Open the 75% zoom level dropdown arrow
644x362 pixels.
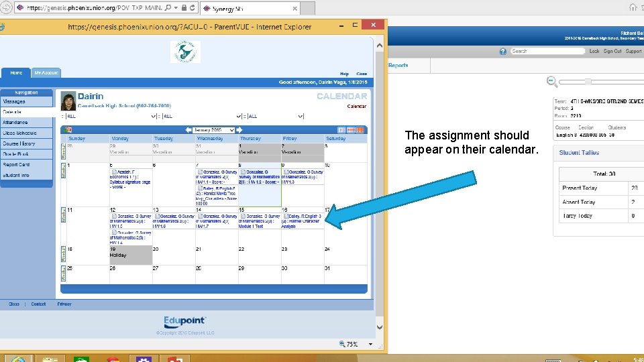pyautogui.click(x=370, y=344)
